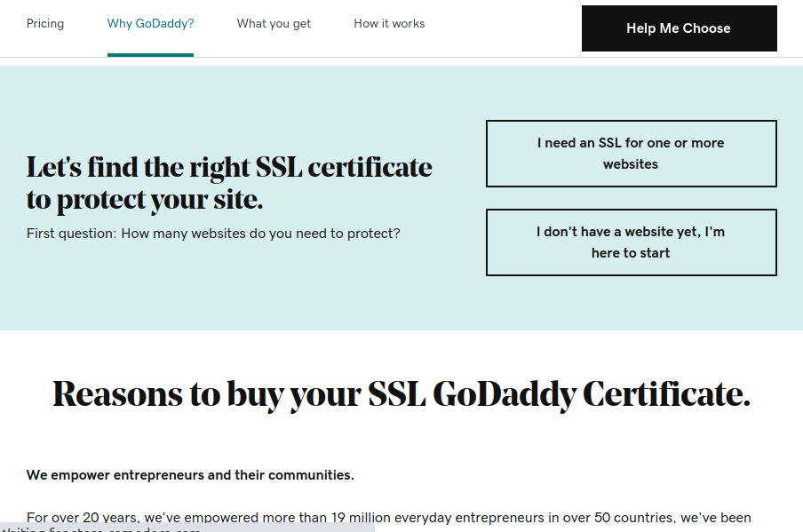Choose "I need an SSL for one or more websites"
Screen dimensions: 803x532
(631, 154)
